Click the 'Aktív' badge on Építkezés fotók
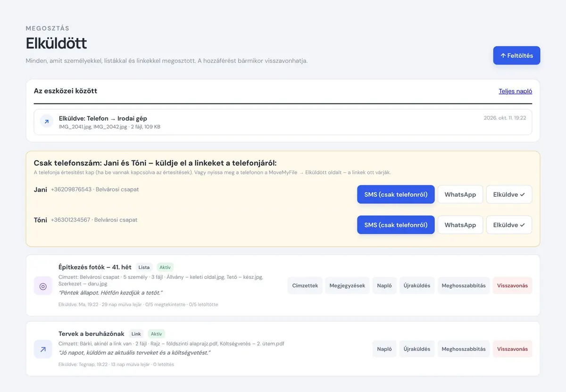 165,267
